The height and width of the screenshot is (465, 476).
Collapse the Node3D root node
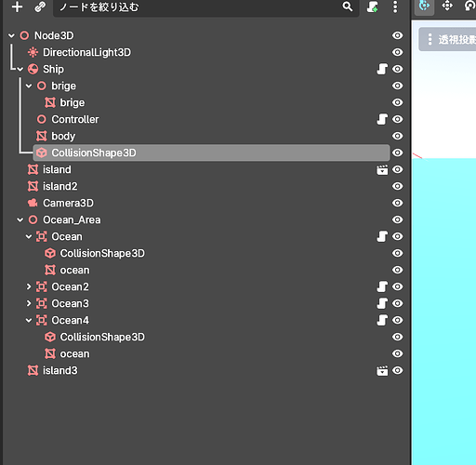click(x=11, y=35)
